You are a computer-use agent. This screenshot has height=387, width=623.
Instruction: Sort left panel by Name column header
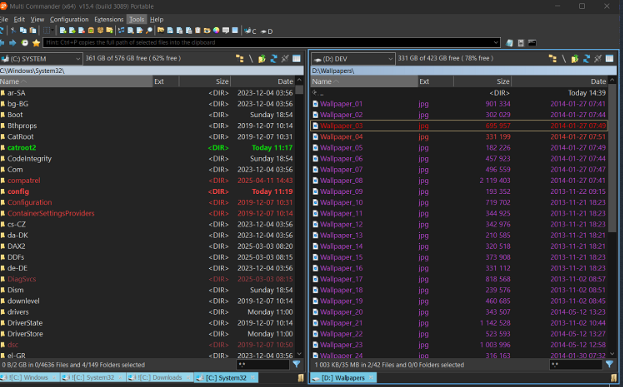pyautogui.click(x=76, y=81)
